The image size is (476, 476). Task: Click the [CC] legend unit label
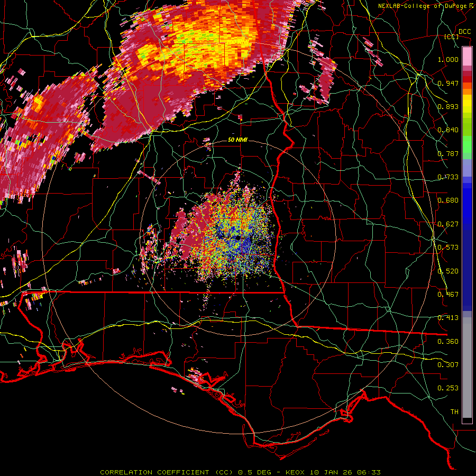(x=452, y=36)
